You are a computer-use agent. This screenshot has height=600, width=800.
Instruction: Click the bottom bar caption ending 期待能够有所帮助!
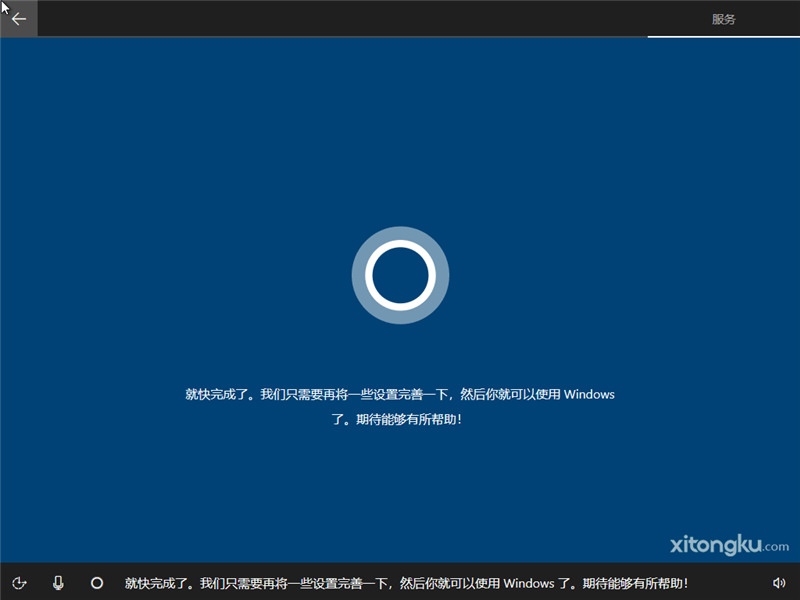pos(407,583)
